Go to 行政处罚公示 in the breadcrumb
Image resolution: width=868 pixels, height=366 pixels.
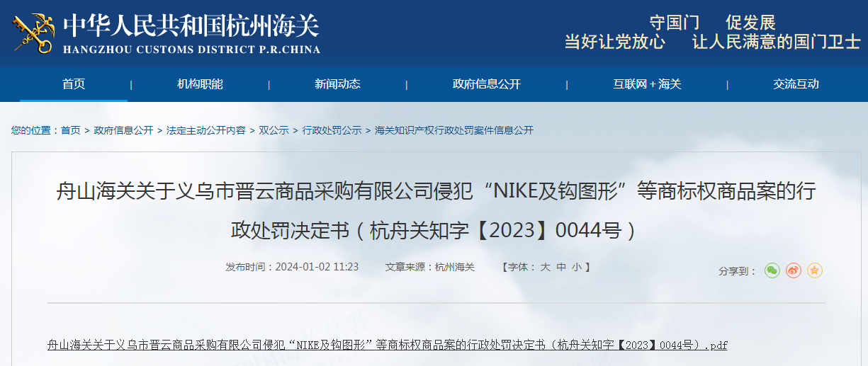point(332,130)
